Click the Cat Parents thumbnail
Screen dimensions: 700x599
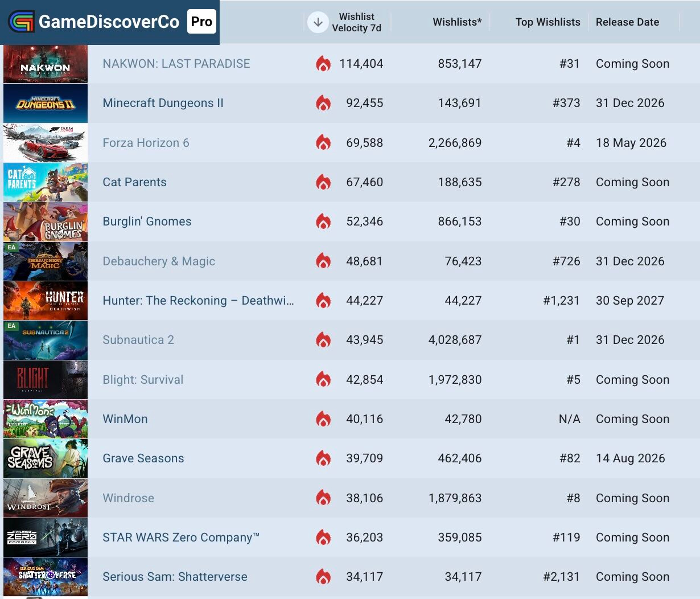[x=46, y=182]
